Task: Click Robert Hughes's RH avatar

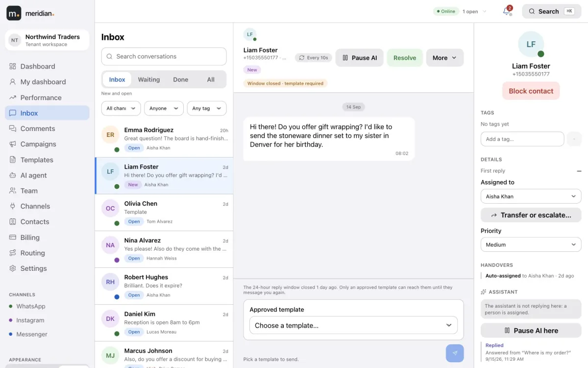Action: [110, 282]
